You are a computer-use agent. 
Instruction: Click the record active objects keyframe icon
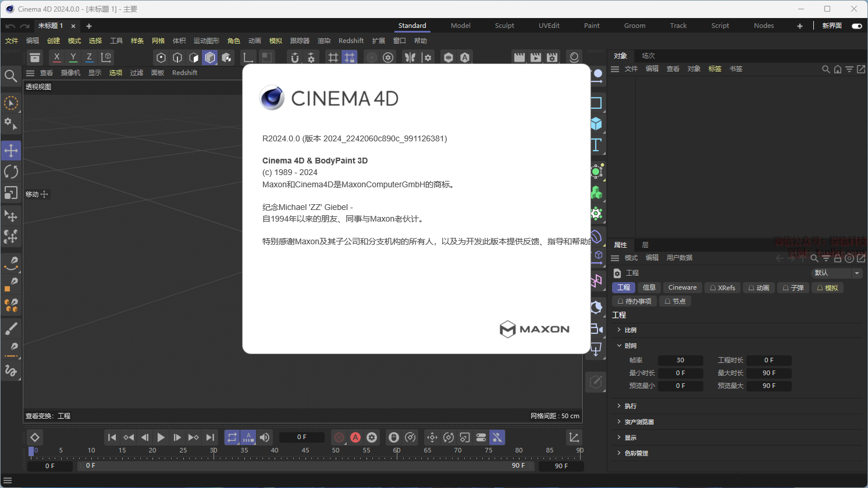tap(339, 437)
